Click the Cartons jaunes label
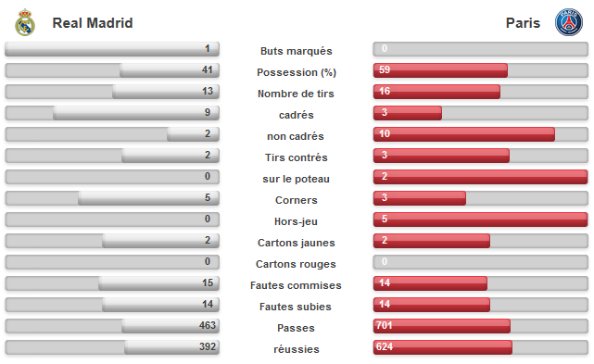Viewport: 594px width, 364px height. pyautogui.click(x=297, y=243)
